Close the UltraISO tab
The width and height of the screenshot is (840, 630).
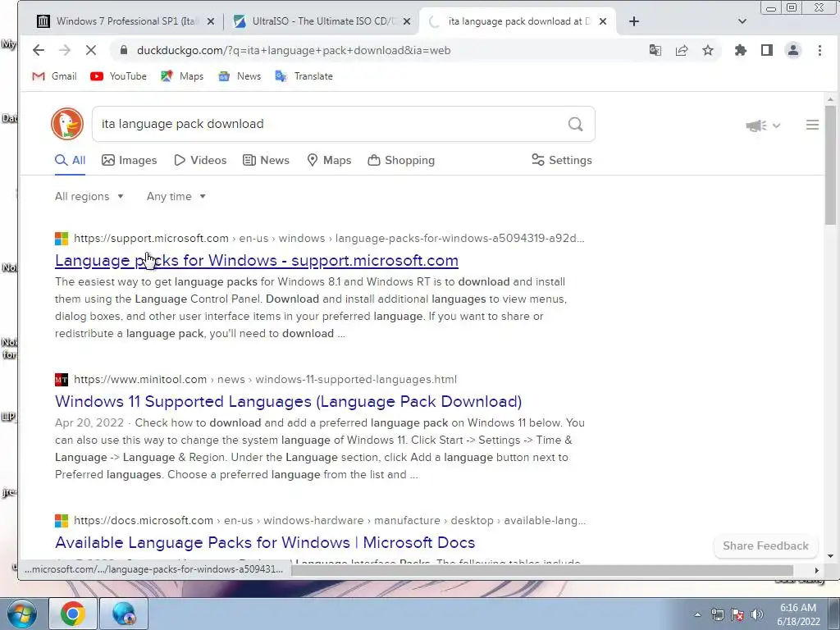point(407,21)
